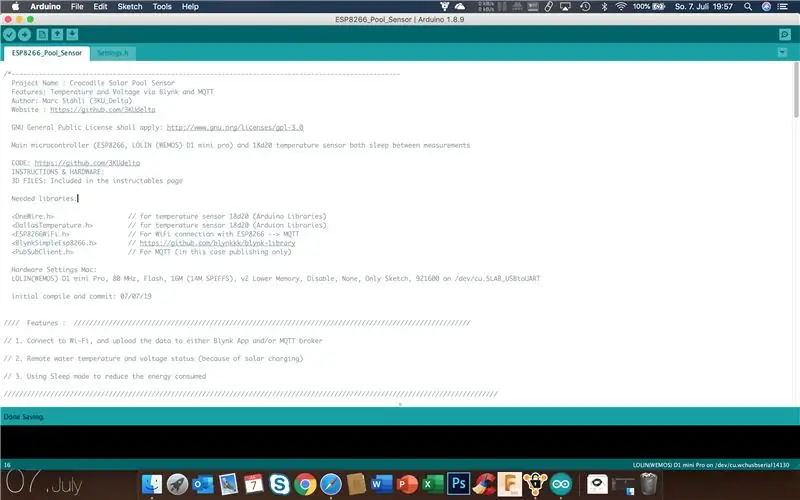Viewport: 800px width, 500px height.
Task: Click the Time Machine menu bar icon
Action: pos(585,7)
